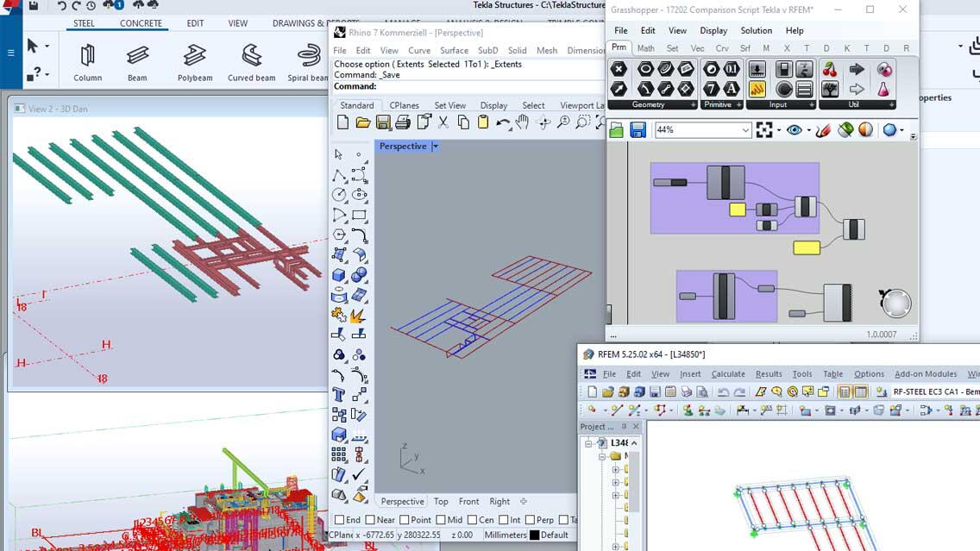
Task: Select the Beam tool in Tekla ribbon
Action: pos(137,62)
